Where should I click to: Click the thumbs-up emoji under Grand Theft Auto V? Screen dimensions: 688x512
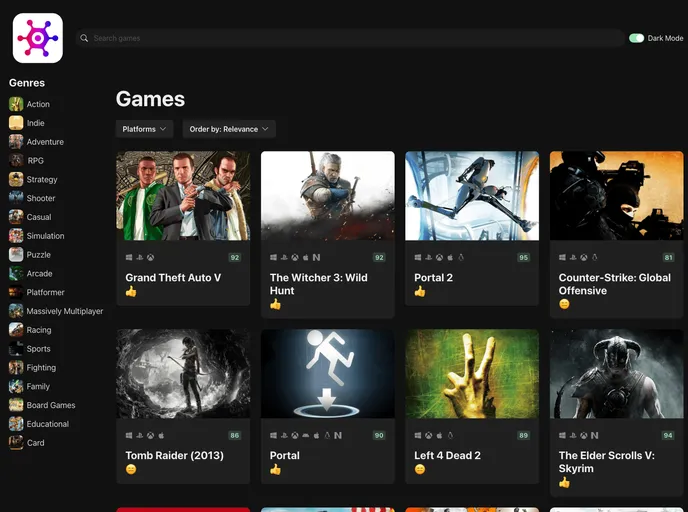pyautogui.click(x=131, y=291)
